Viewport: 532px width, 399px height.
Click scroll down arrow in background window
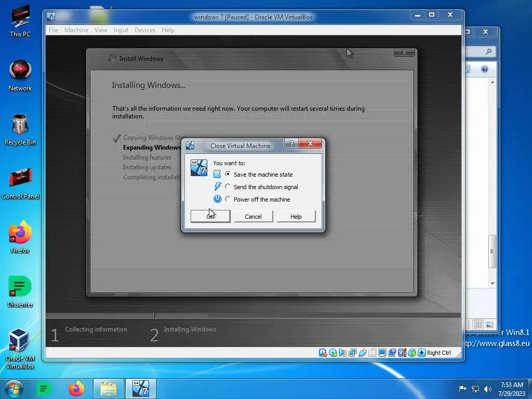pyautogui.click(x=493, y=283)
